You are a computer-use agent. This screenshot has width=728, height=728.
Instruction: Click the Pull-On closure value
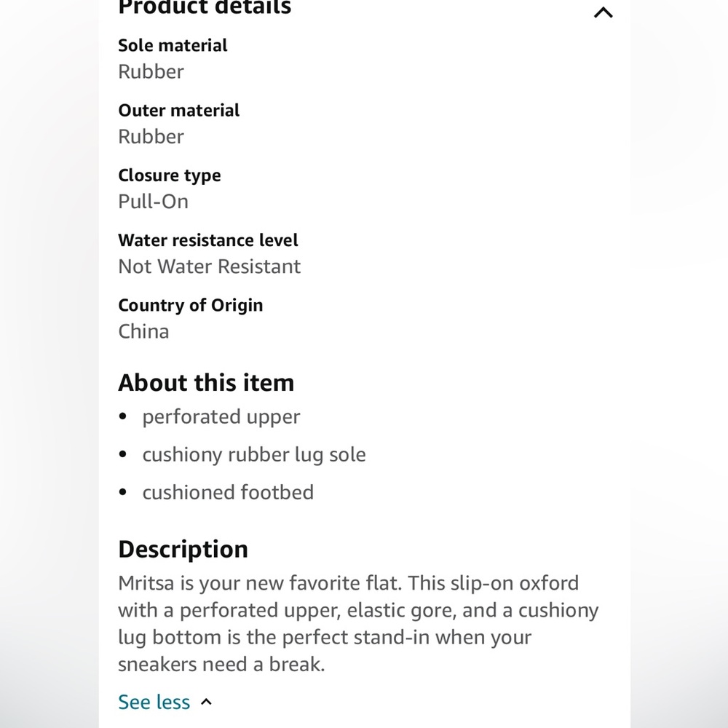153,202
